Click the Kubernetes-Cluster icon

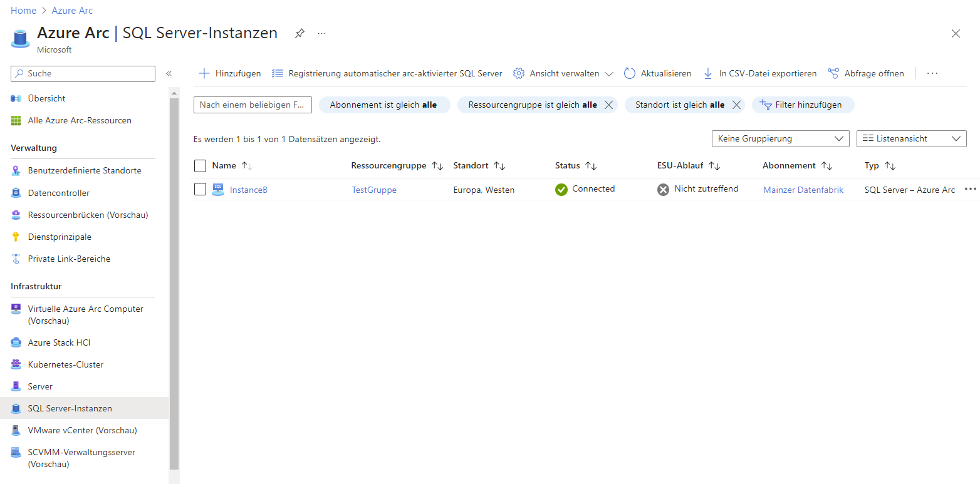16,364
